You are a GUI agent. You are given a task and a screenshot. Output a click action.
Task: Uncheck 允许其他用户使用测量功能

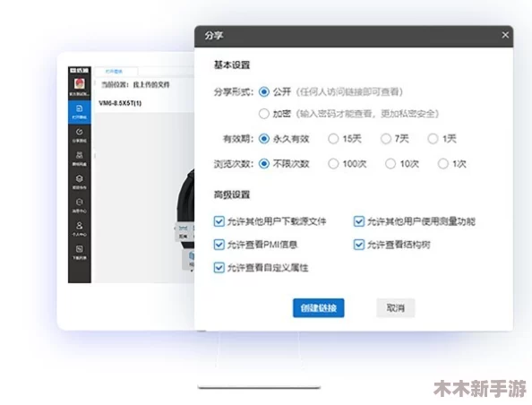(359, 221)
